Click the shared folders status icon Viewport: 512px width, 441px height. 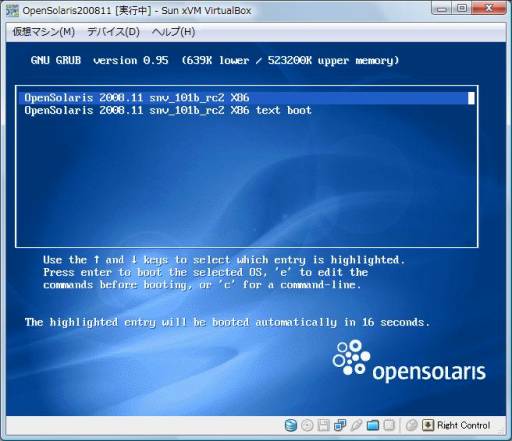click(x=373, y=425)
